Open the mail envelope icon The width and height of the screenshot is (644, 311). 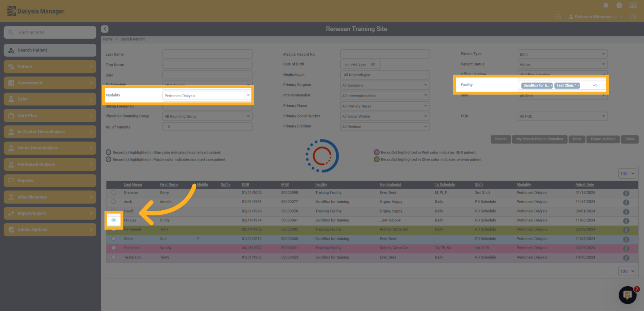[x=558, y=17]
